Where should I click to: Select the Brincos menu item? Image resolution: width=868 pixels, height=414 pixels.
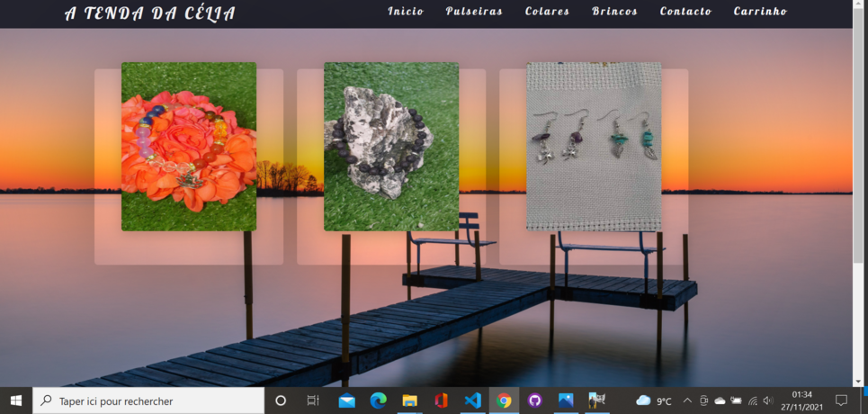(614, 11)
